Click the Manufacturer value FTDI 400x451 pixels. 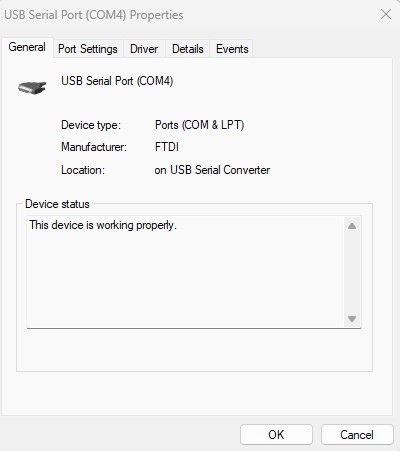coord(167,147)
